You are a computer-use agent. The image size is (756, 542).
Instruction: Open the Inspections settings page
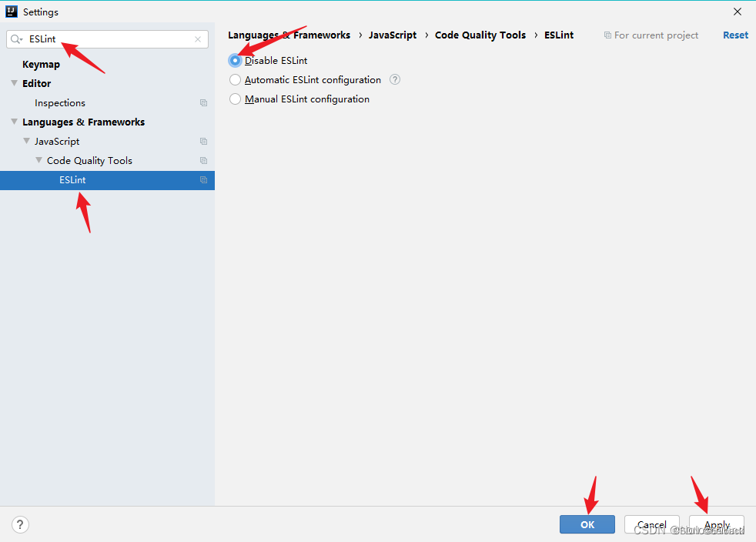point(60,102)
